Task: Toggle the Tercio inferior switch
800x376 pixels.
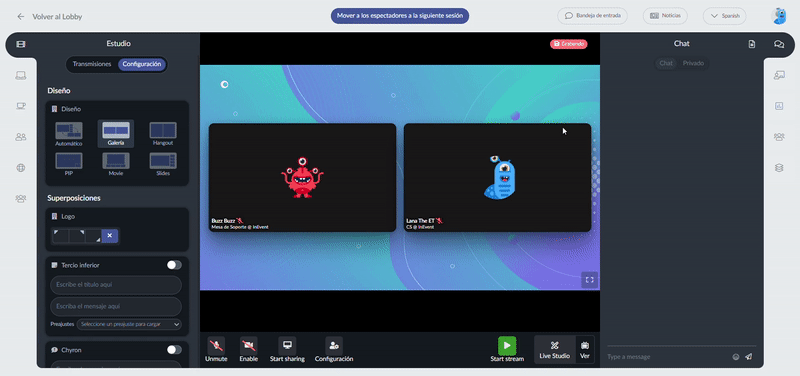Action: (x=174, y=265)
